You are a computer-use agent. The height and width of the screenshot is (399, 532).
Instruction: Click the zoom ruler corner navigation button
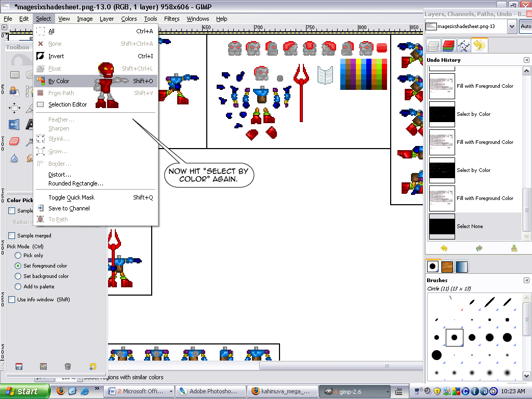click(4, 27)
